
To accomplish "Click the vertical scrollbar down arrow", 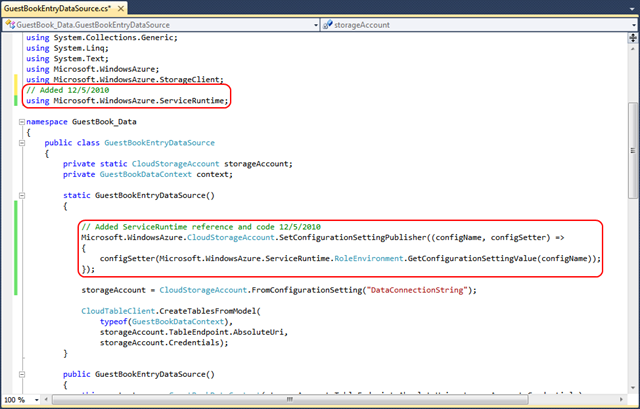I will pyautogui.click(x=633, y=388).
